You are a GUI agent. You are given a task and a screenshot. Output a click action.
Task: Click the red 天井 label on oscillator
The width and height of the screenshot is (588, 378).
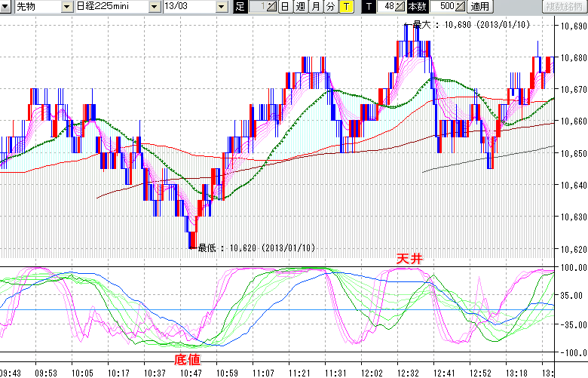411,259
